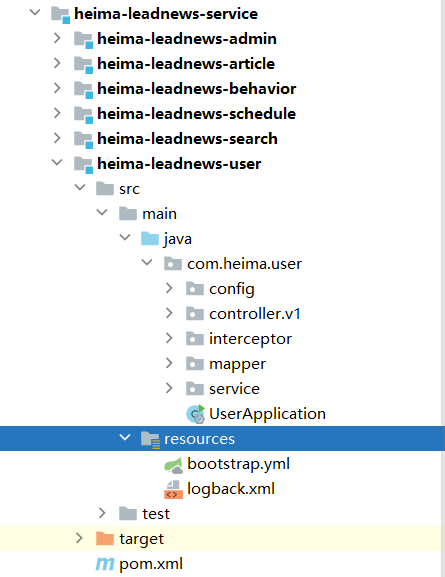This screenshot has height=577, width=445.
Task: Click the config package icon
Action: 195,289
